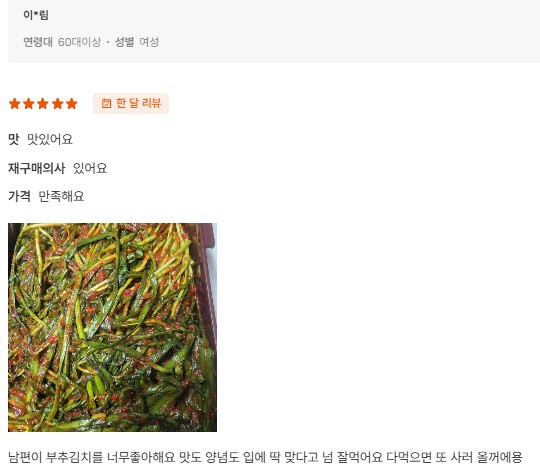Click reviewer name 이*림

[36, 15]
